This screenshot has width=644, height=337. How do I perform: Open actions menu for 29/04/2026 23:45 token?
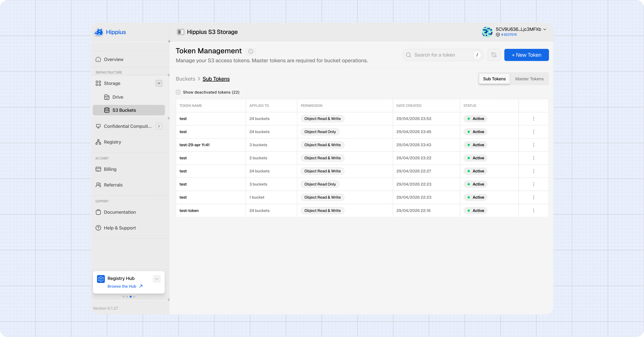(534, 132)
